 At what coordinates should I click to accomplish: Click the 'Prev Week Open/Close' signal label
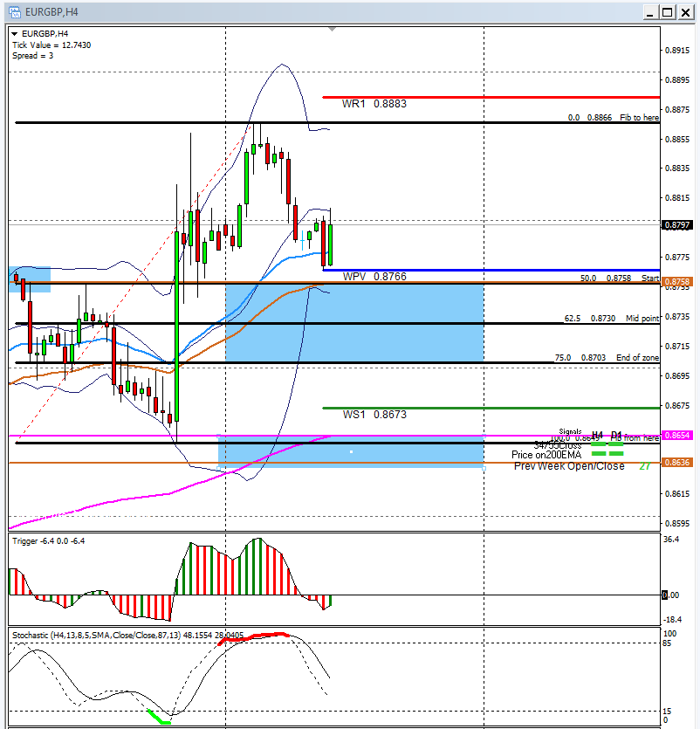tap(569, 466)
